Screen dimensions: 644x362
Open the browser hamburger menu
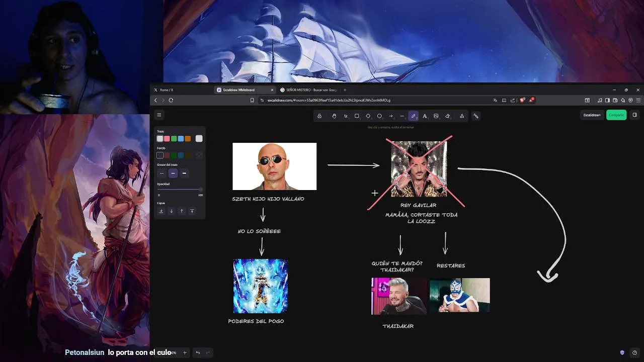pyautogui.click(x=639, y=100)
